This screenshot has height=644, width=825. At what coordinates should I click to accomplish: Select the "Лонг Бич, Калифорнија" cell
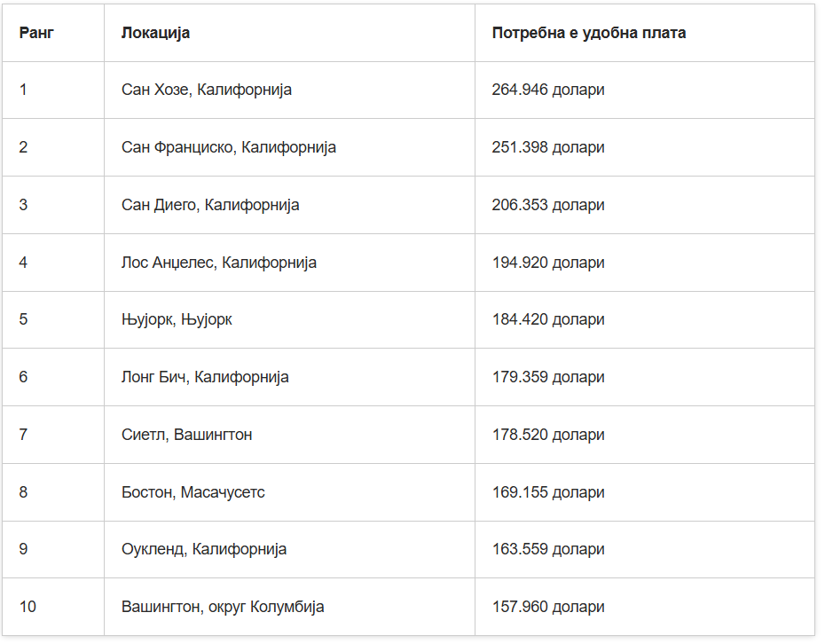[x=205, y=377]
